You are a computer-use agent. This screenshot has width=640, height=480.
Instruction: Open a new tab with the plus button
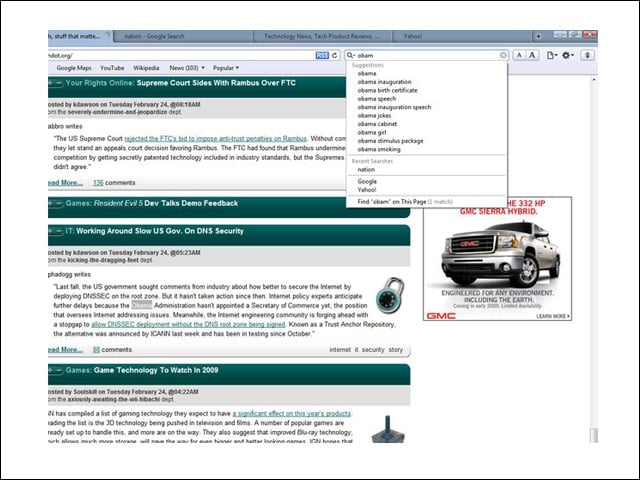click(538, 36)
